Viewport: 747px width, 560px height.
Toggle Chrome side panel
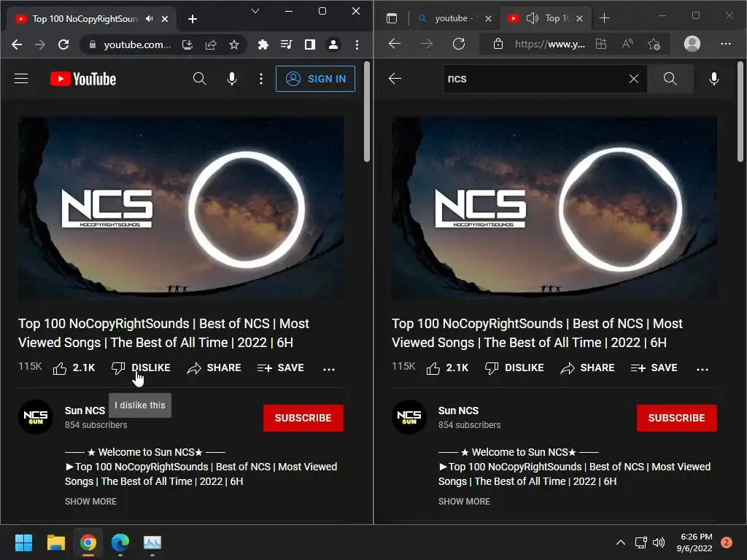[x=309, y=44]
